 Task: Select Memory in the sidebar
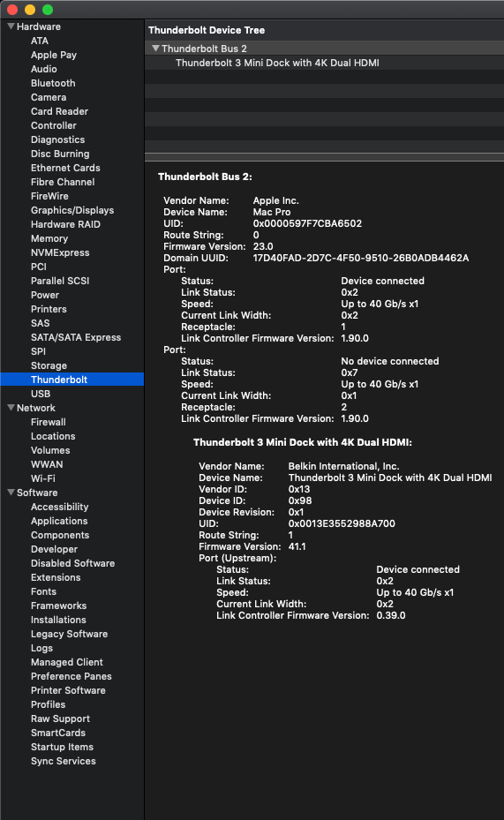[49, 238]
